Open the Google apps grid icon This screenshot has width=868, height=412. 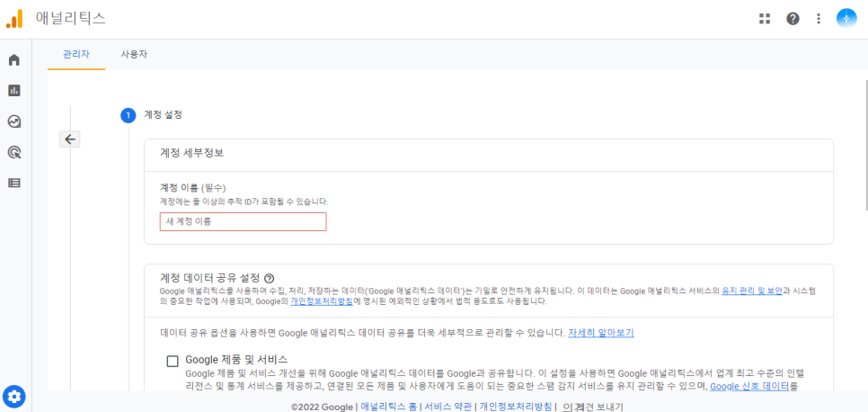click(765, 19)
